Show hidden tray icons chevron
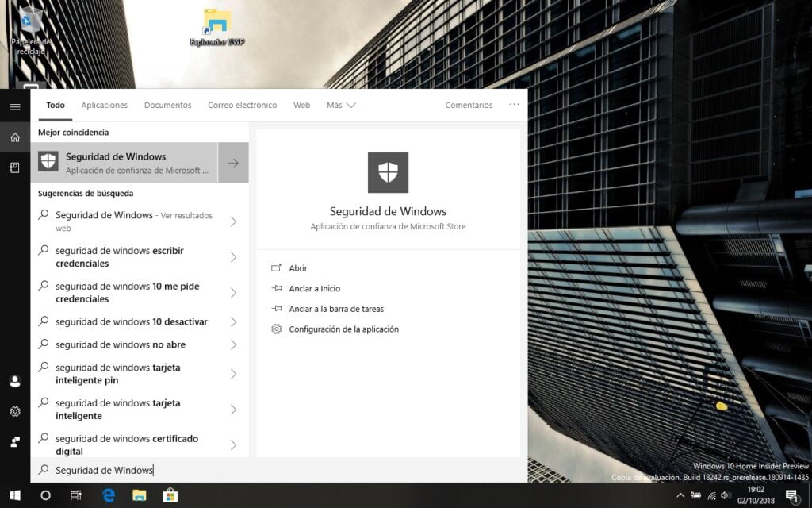 click(x=680, y=495)
